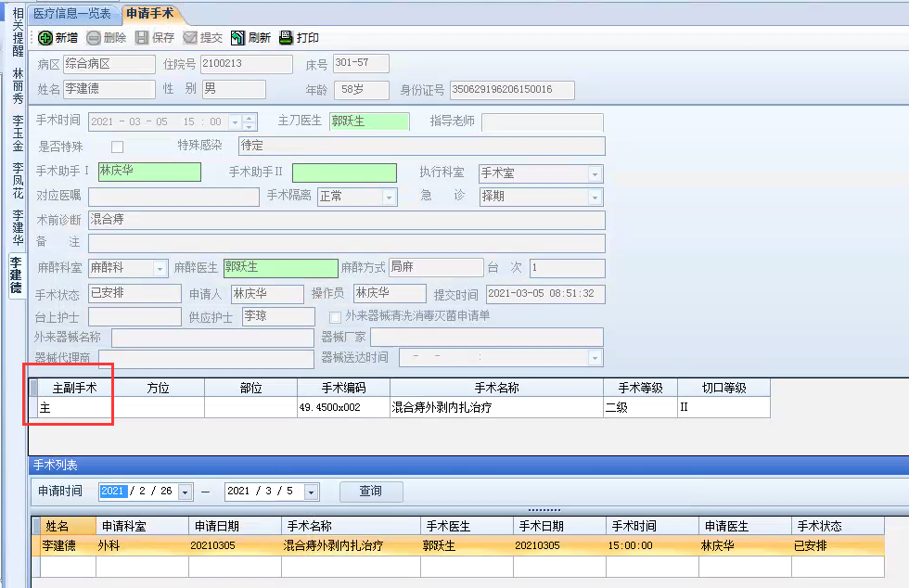The image size is (909, 588).
Task: Expand the 执行科室 手术室 dropdown
Action: (595, 174)
